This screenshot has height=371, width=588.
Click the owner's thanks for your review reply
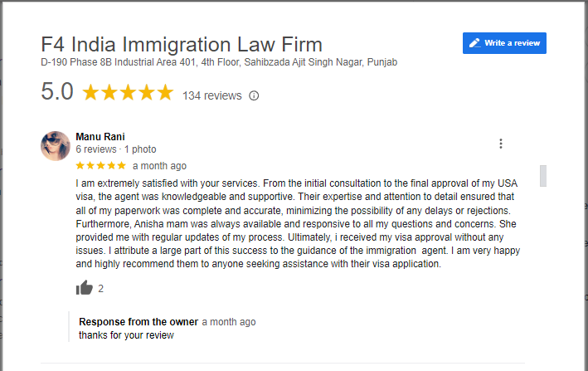click(x=126, y=335)
